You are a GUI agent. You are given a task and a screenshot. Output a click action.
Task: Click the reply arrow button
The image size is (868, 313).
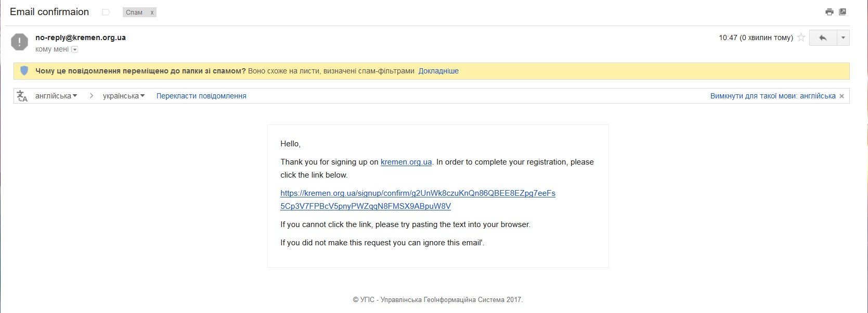click(x=823, y=38)
